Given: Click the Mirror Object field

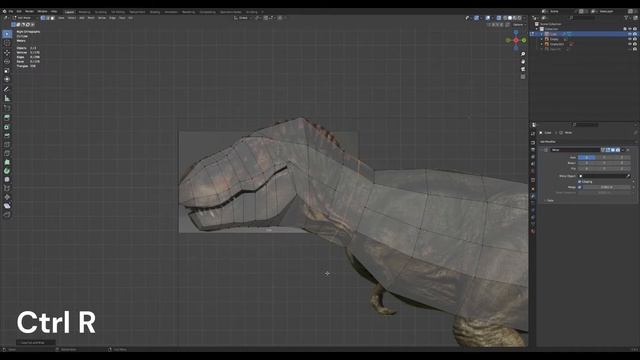Looking at the screenshot, I should click(604, 176).
